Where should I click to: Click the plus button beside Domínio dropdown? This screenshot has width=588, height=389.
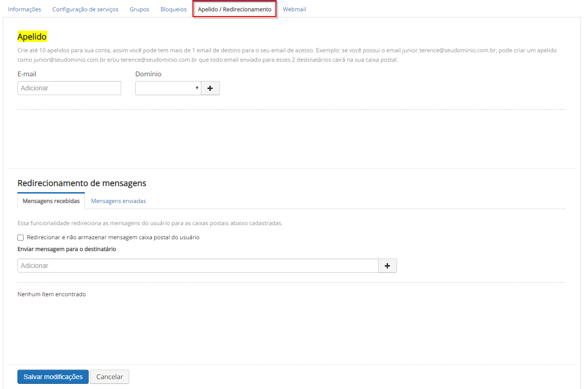210,88
